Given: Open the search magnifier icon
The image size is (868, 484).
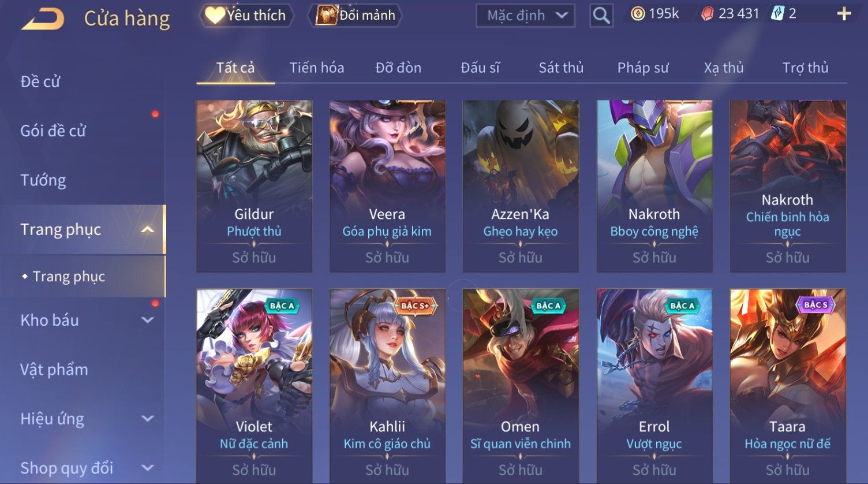Looking at the screenshot, I should click(601, 16).
